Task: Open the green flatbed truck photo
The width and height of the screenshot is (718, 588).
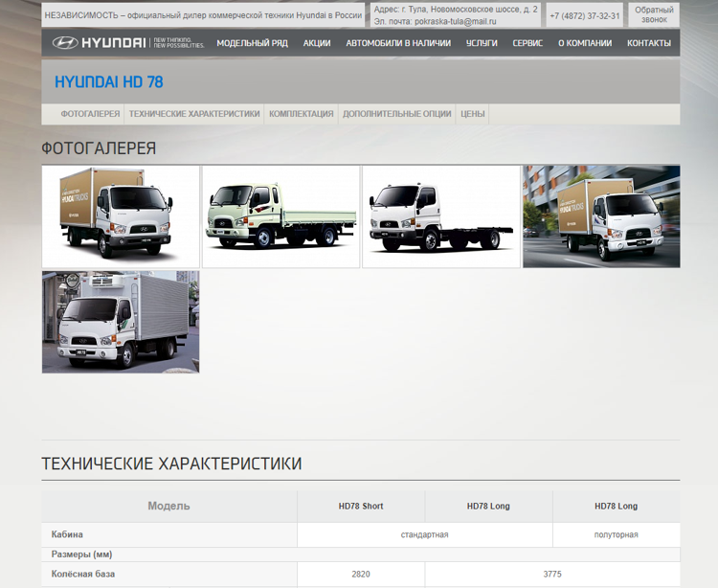Action: coord(280,216)
